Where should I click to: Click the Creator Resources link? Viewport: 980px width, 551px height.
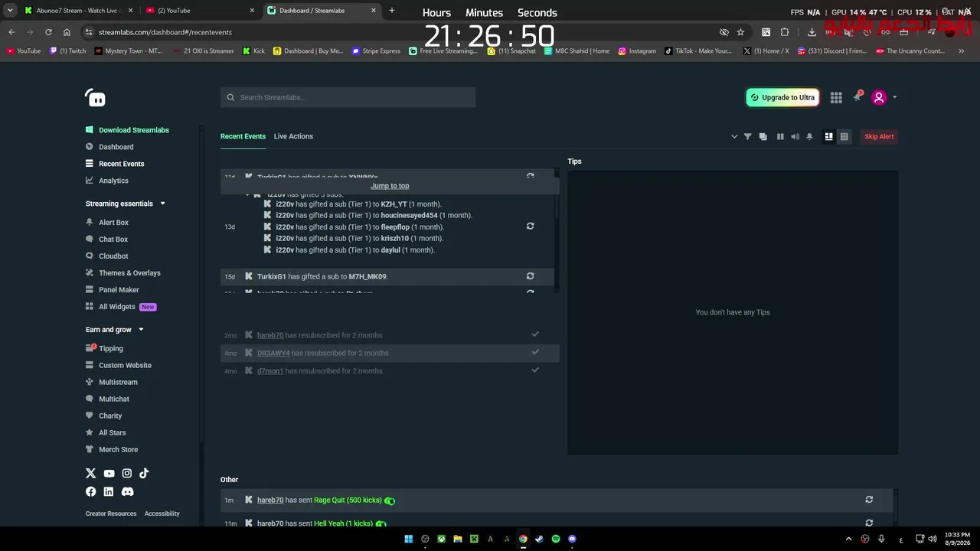[x=111, y=514]
